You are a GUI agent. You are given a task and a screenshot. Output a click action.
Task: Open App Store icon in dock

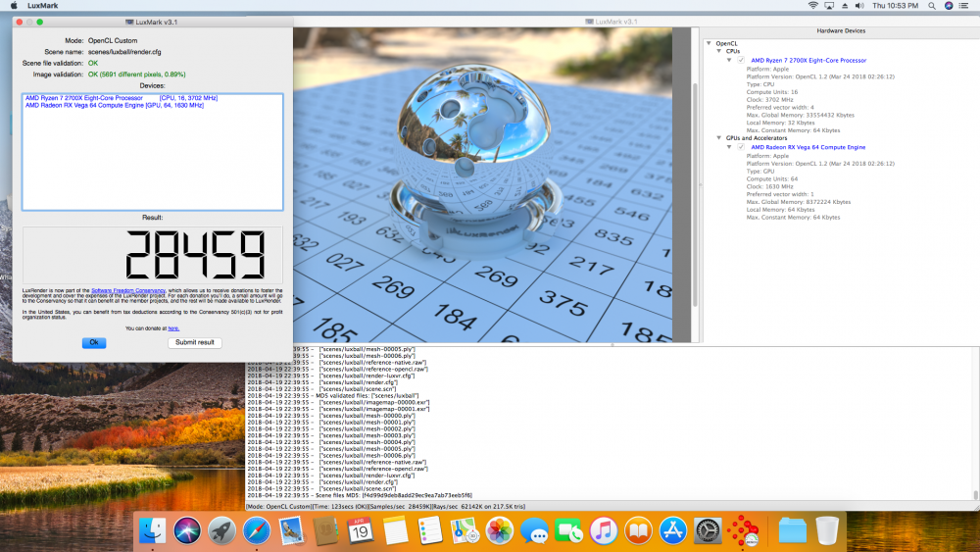(x=673, y=530)
